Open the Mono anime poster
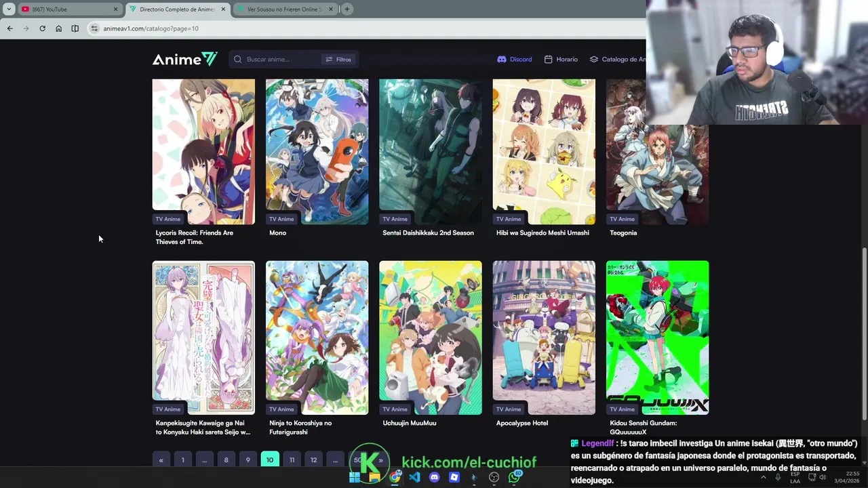Image resolution: width=868 pixels, height=488 pixels. (x=317, y=151)
